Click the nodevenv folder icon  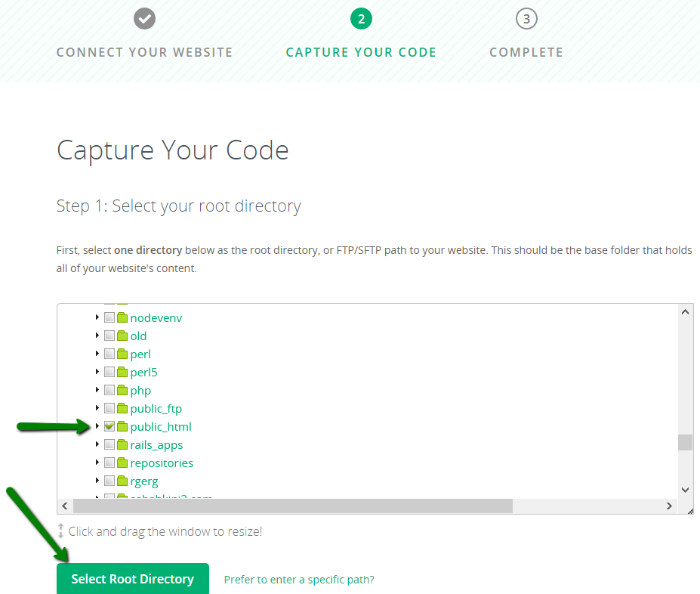tap(122, 317)
